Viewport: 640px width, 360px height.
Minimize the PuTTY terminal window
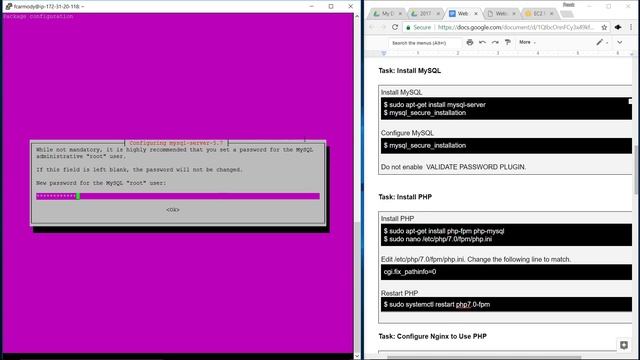(311, 7)
